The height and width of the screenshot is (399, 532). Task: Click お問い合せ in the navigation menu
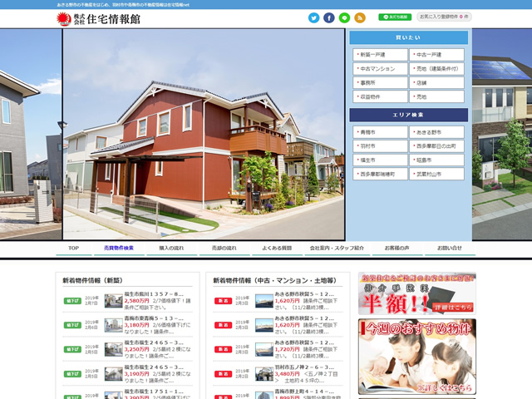tap(449, 248)
